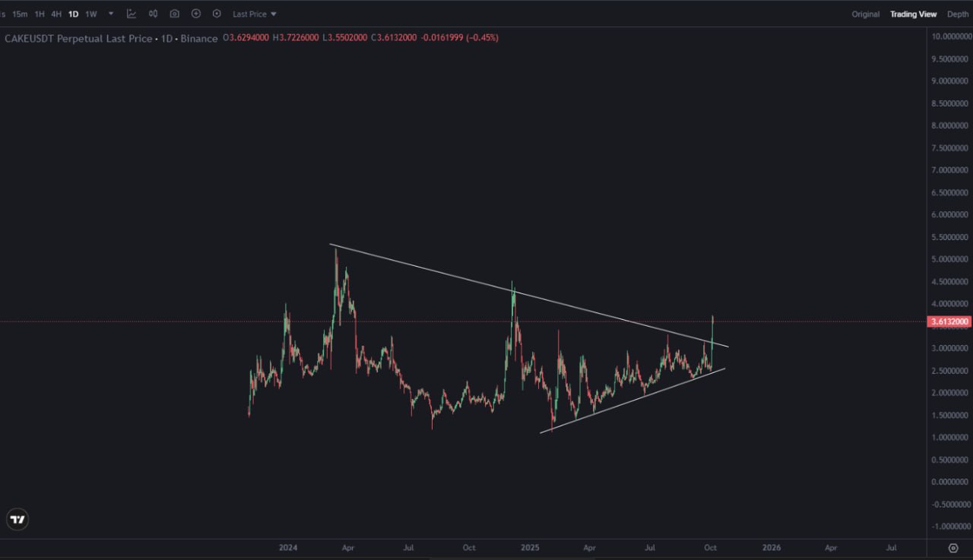Screen dimensions: 973x560
Task: Select the 15m timeframe
Action: (20, 14)
